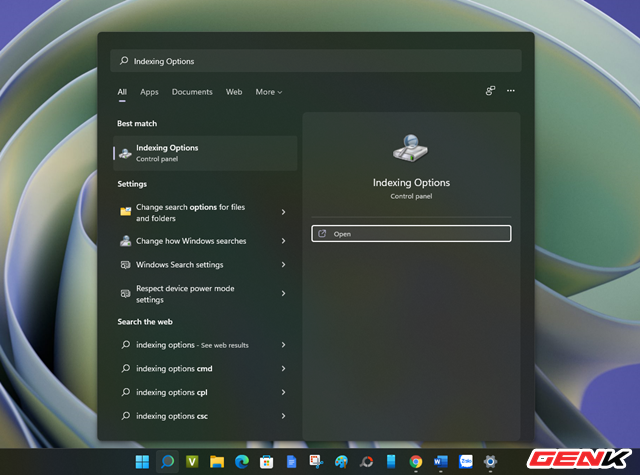
Task: Expand chevron for Change how Windows searches
Action: (x=283, y=241)
